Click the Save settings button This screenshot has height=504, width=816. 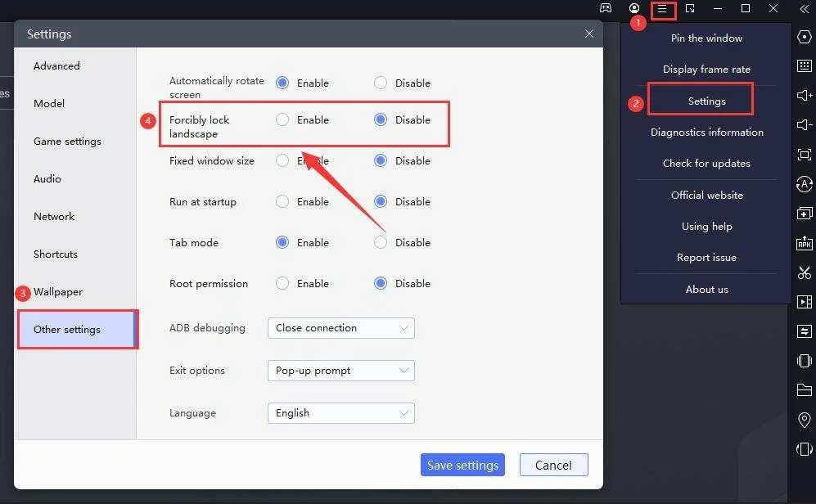tap(462, 465)
